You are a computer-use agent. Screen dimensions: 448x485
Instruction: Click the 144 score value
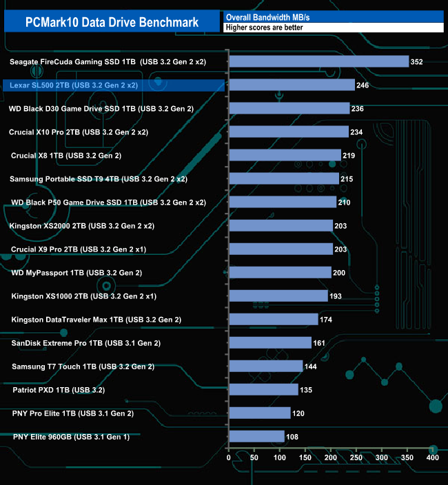point(311,367)
